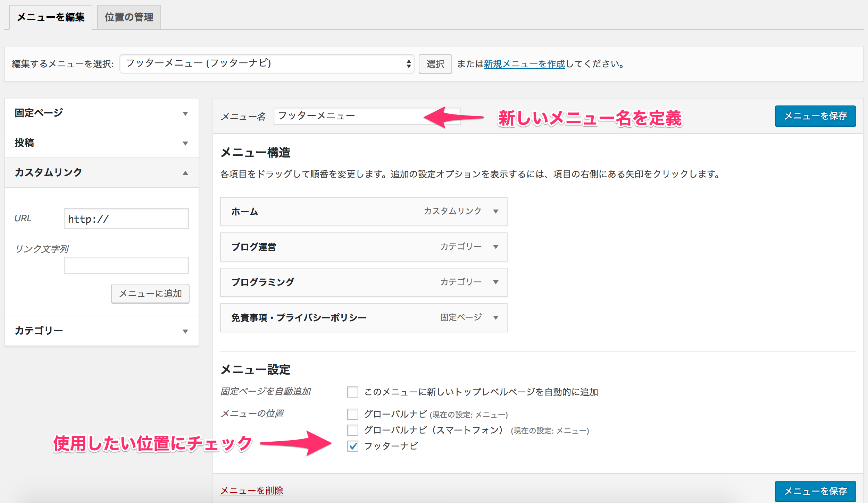Expand the 固定ページ panel arrow
Image resolution: width=868 pixels, height=503 pixels.
click(x=185, y=113)
